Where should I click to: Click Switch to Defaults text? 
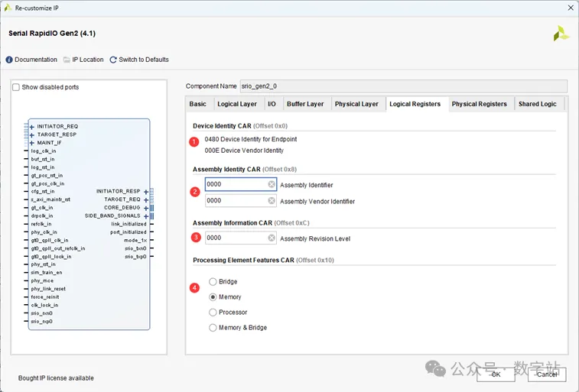(x=144, y=60)
